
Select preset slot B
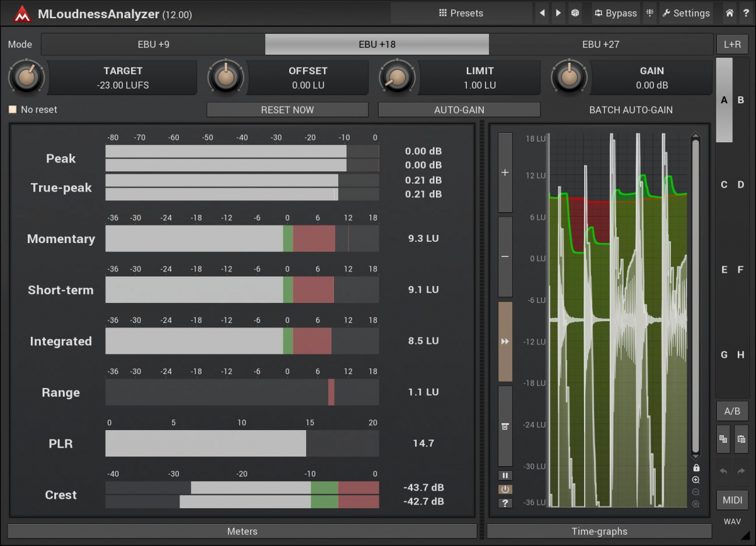coord(741,100)
